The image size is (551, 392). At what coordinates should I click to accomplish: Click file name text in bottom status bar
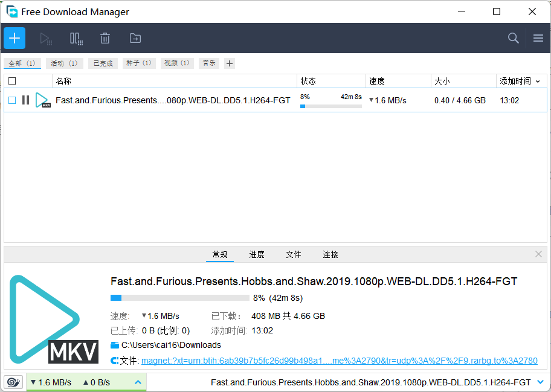tap(371, 382)
